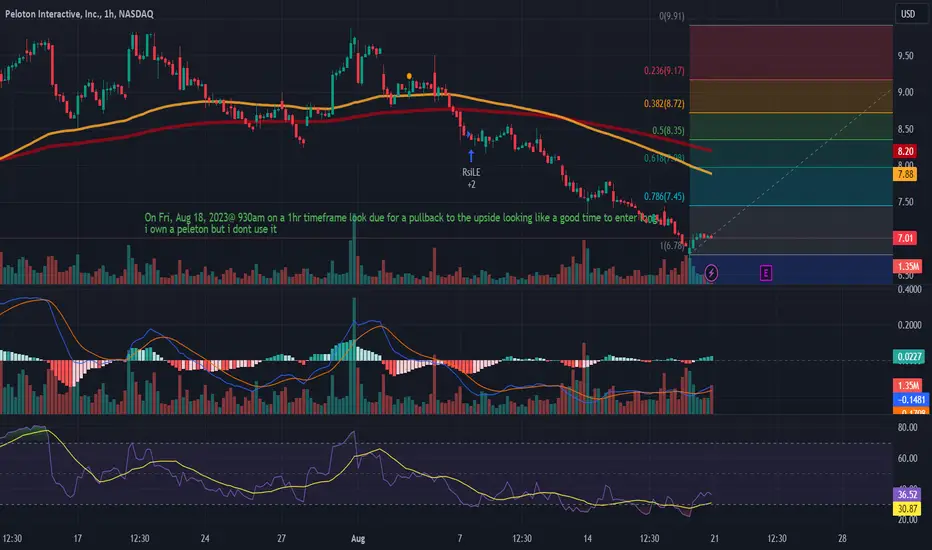This screenshot has height=550, width=932.
Task: Click the USD currency button
Action: [x=908, y=14]
